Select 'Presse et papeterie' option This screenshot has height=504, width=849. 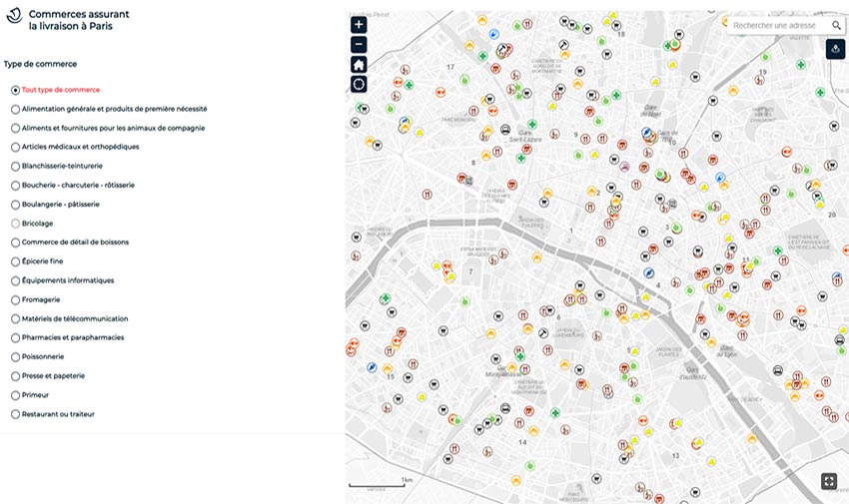[x=15, y=376]
